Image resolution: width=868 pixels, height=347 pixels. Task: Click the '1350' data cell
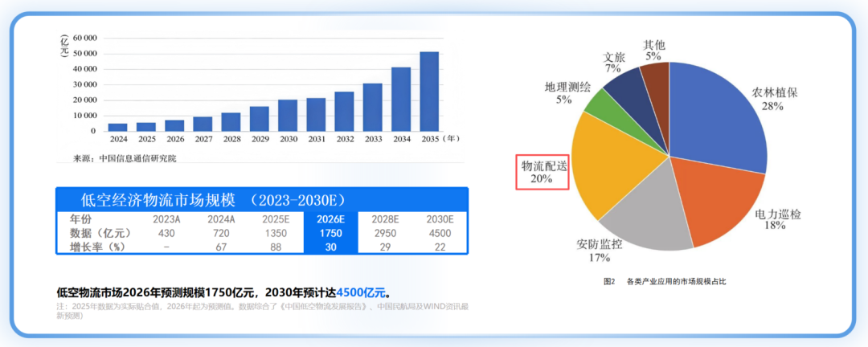(x=276, y=233)
